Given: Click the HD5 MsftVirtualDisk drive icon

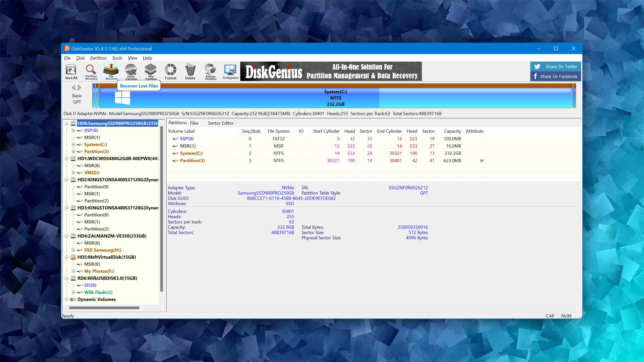Looking at the screenshot, I should pos(73,257).
